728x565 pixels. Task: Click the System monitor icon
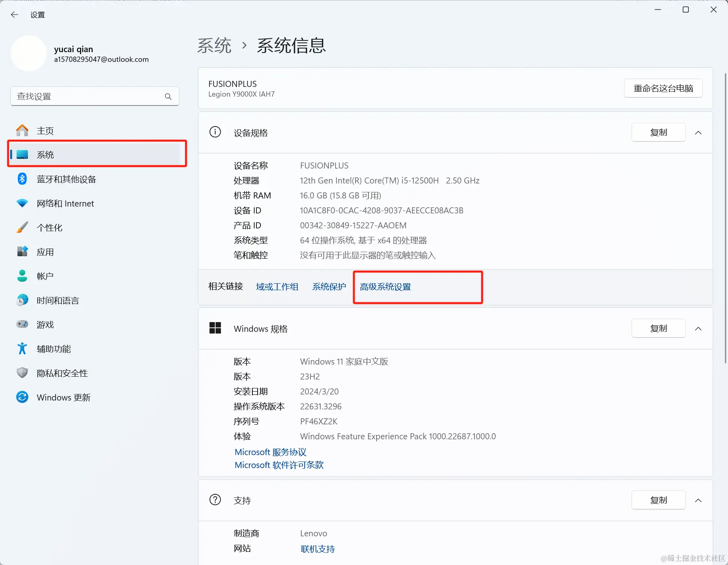(x=22, y=155)
